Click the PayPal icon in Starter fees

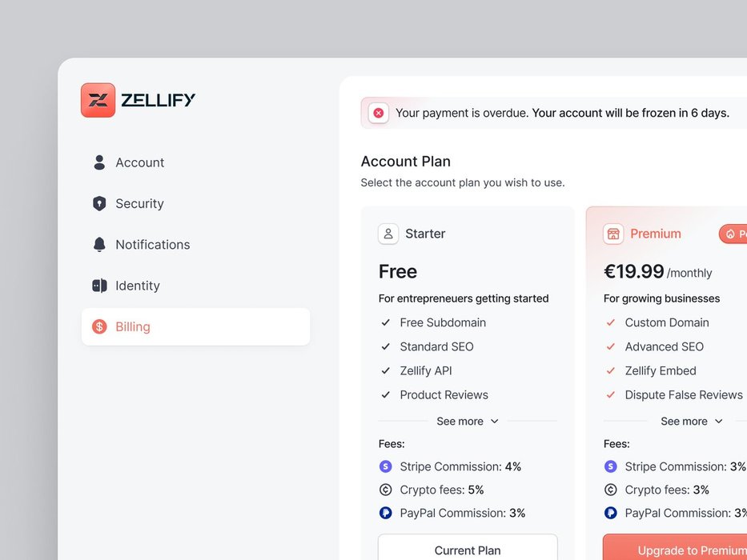[x=385, y=513]
